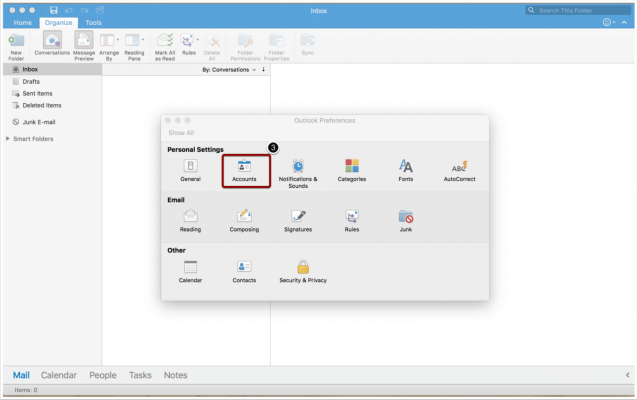Open Composing preferences

click(244, 221)
